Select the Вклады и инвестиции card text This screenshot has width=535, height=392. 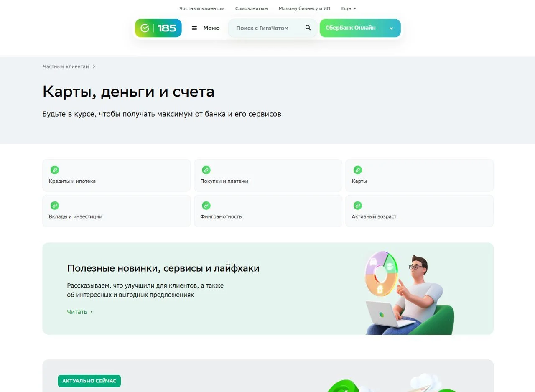point(76,216)
